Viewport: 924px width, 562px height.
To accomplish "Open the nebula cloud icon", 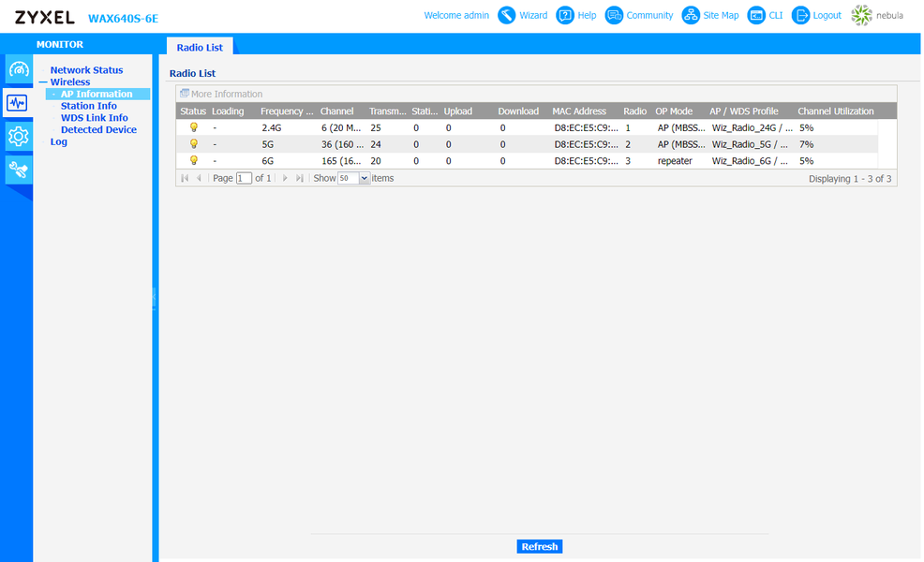I will (861, 15).
